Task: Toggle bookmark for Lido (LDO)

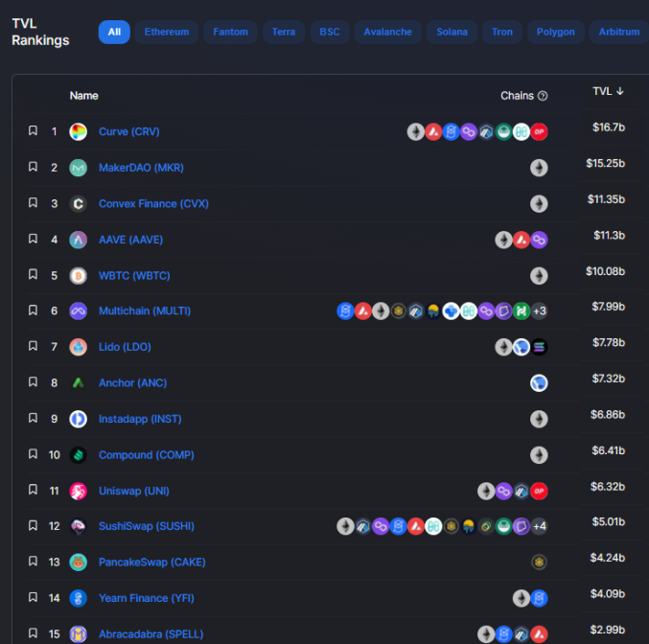Action: [33, 346]
